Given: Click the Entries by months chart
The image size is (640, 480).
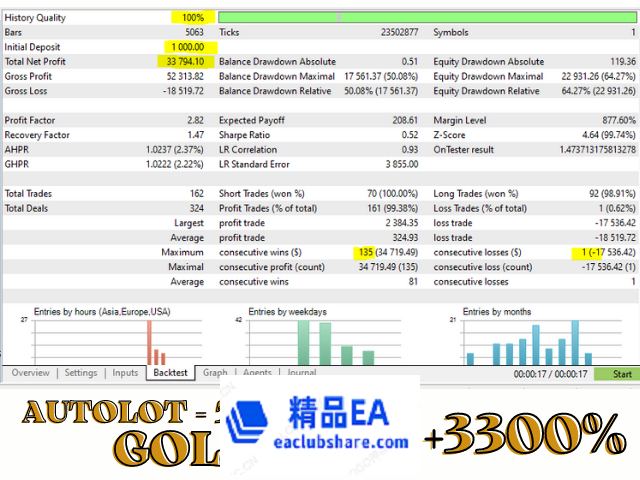Looking at the screenshot, I should pos(536,337).
